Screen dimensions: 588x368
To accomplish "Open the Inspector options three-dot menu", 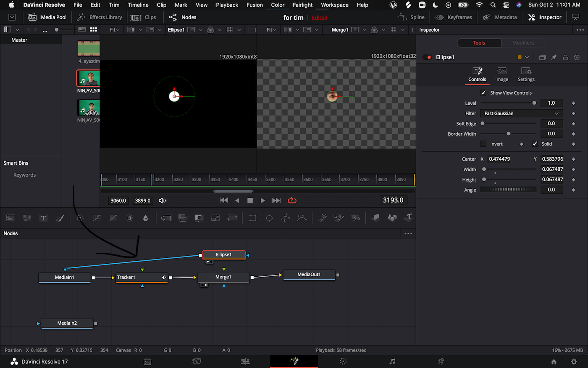I will pos(580,30).
